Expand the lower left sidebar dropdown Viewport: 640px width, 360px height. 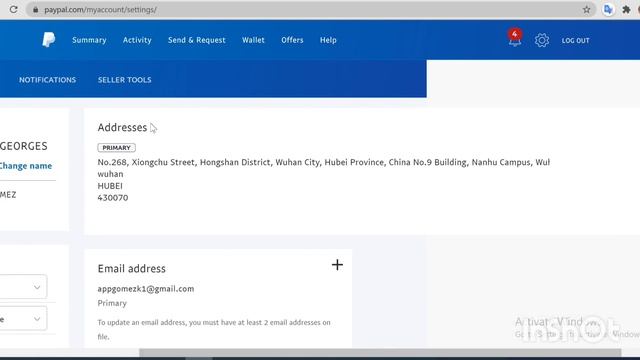click(x=23, y=318)
